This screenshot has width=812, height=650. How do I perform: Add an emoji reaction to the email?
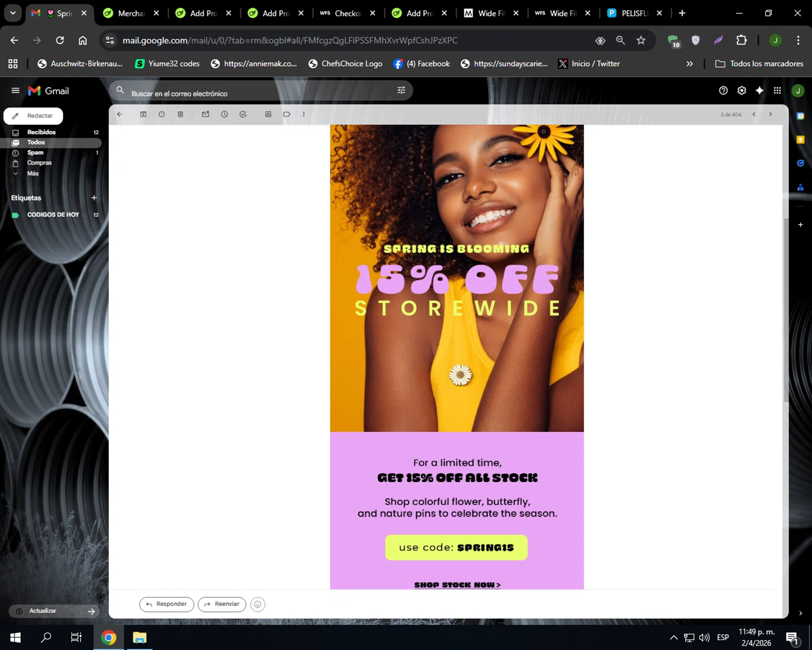pyautogui.click(x=258, y=604)
